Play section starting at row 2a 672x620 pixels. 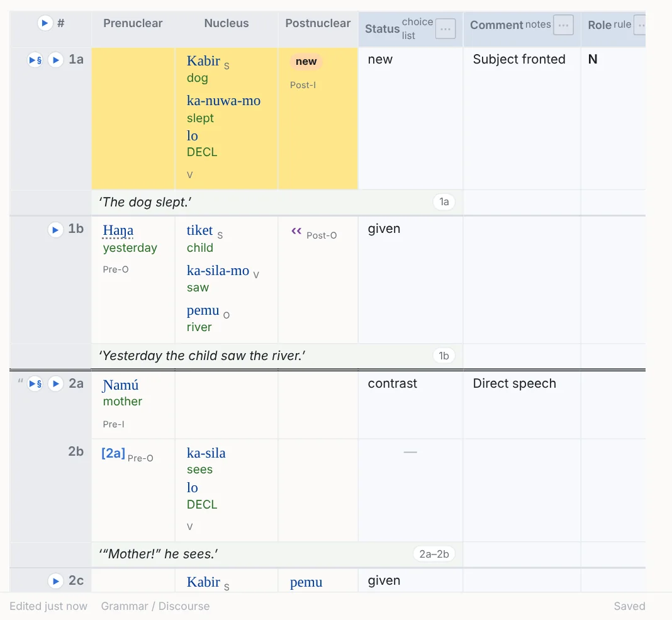pyautogui.click(x=35, y=383)
